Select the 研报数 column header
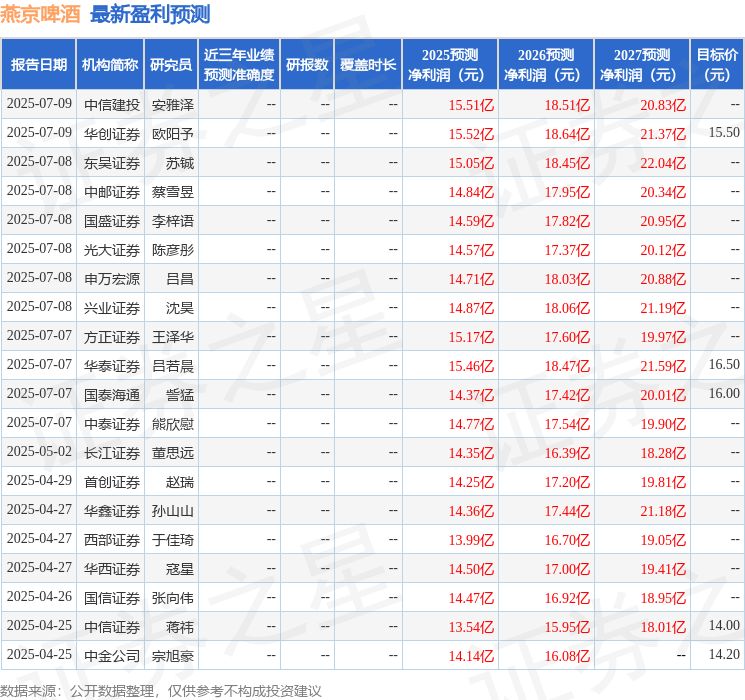 (x=307, y=65)
